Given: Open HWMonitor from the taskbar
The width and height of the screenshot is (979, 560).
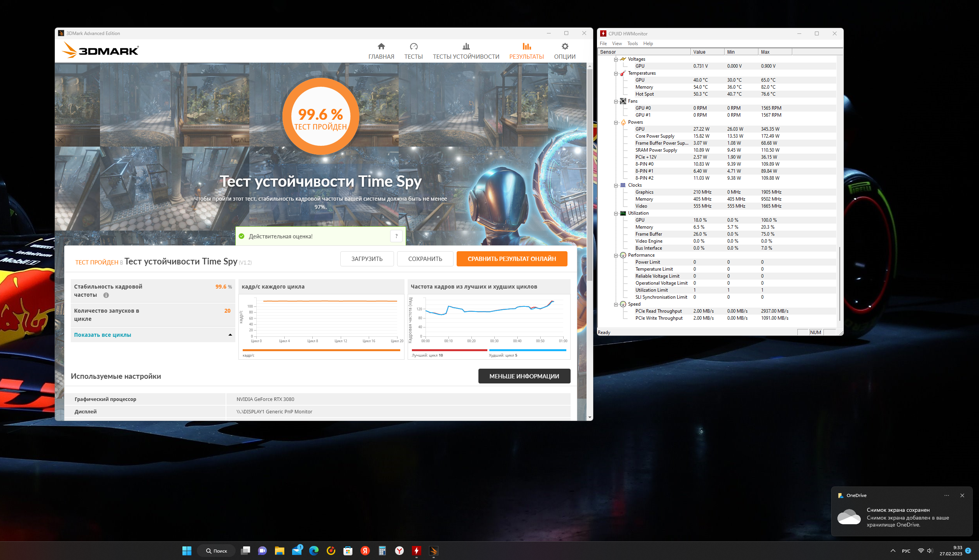Looking at the screenshot, I should [x=416, y=551].
